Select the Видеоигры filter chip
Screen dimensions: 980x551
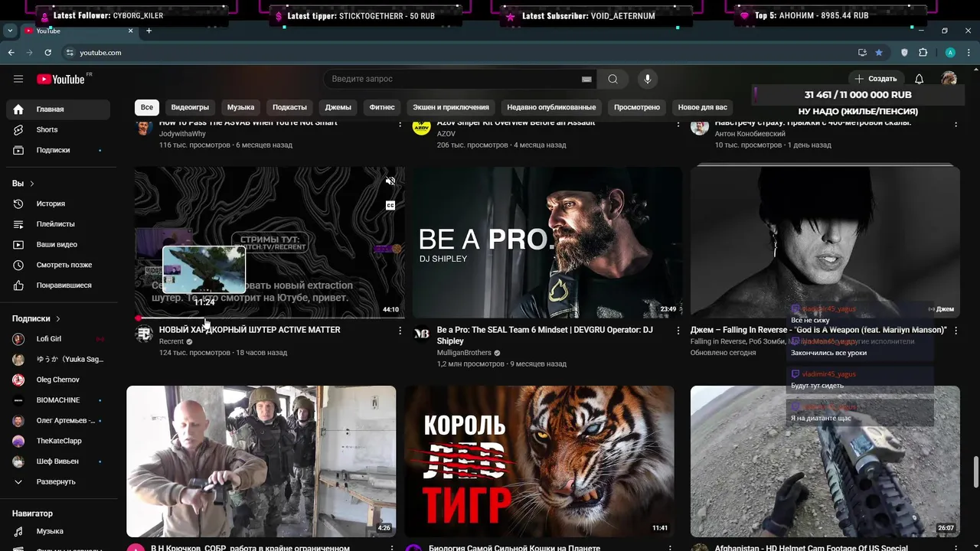coord(190,107)
